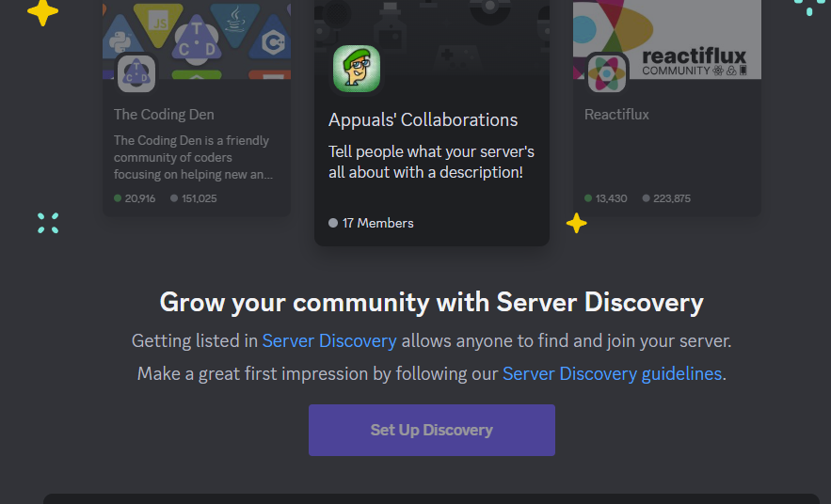Select the Appuals' Collaborations card title
Screen dimensions: 831x504
pos(423,119)
